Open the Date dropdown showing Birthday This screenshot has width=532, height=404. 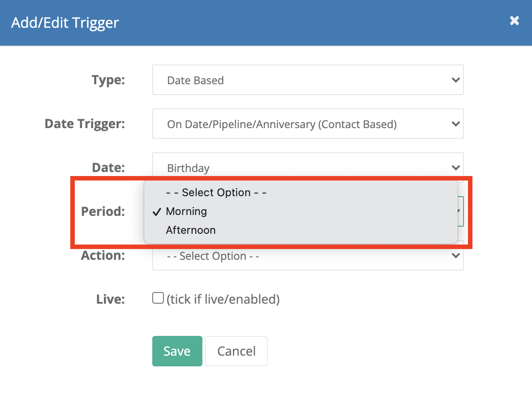(308, 165)
